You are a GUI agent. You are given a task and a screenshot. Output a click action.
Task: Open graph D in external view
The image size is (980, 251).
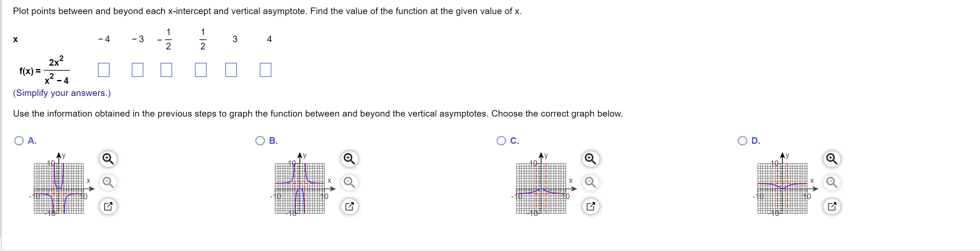point(831,207)
